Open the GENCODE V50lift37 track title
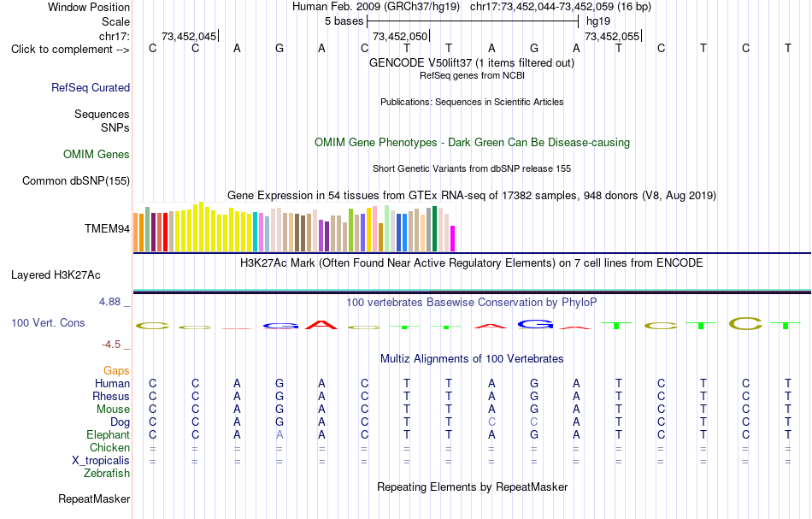This screenshot has height=519, width=812. pos(472,62)
